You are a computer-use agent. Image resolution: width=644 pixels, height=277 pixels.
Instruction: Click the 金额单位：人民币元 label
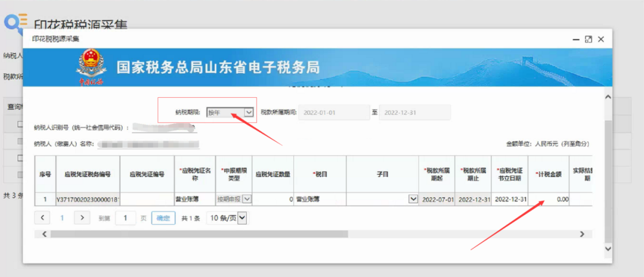[x=548, y=144]
